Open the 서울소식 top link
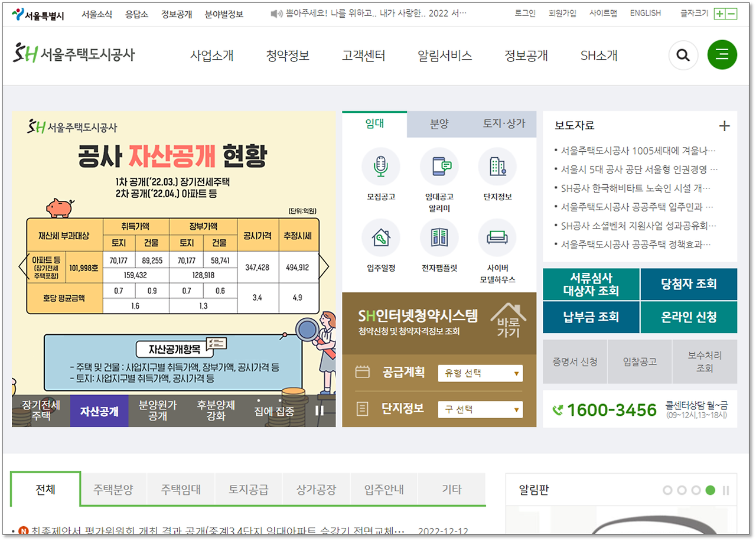The image size is (756, 541). [97, 14]
